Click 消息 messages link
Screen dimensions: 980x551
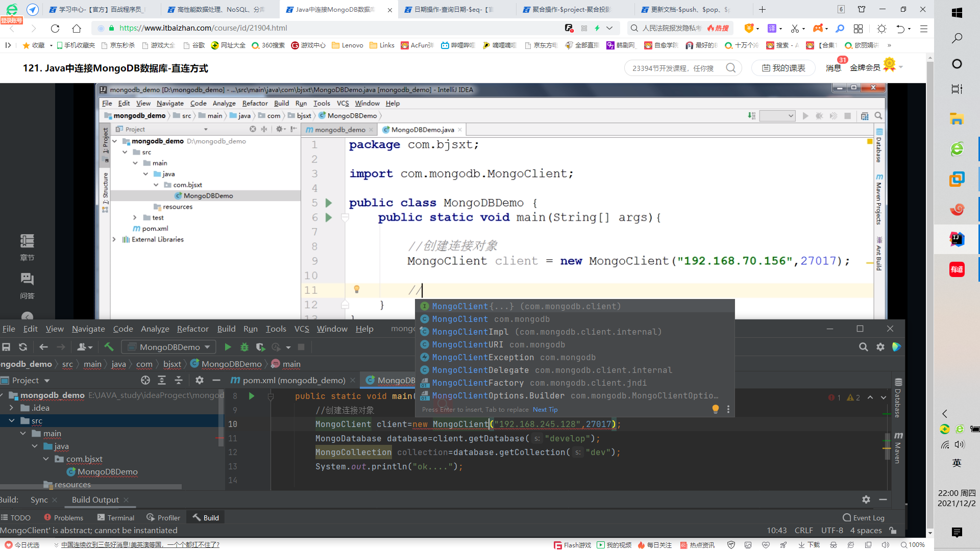click(x=833, y=68)
